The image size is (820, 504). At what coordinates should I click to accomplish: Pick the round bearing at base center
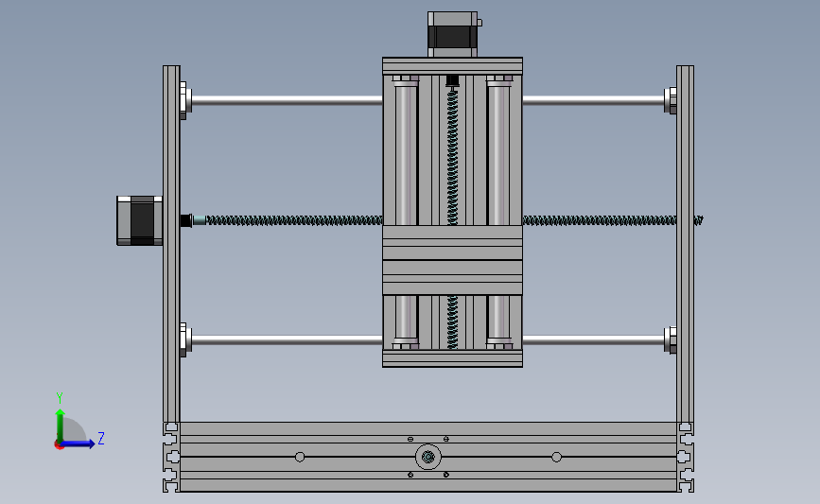coord(428,458)
